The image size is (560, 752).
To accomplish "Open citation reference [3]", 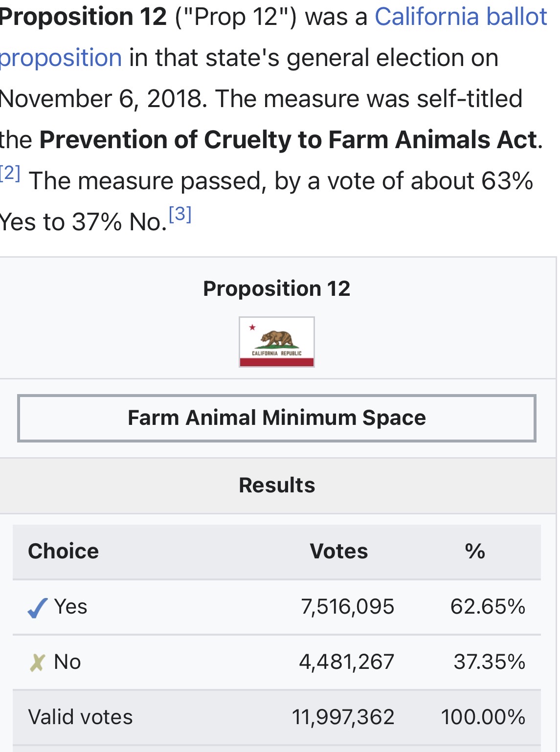I will (x=180, y=214).
